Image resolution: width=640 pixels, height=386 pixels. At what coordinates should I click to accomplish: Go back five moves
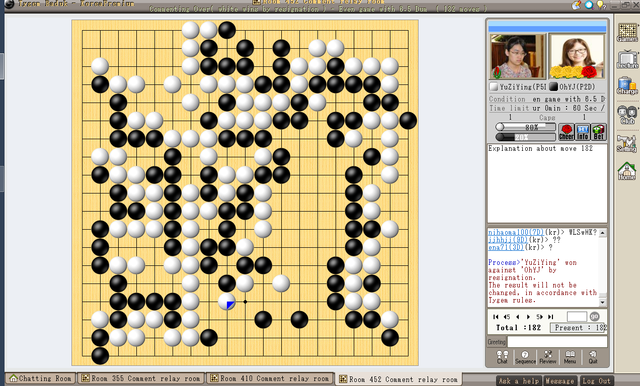507,317
